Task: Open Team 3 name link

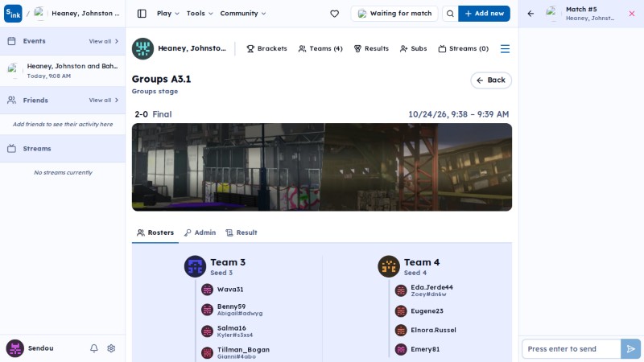Action: [228, 262]
